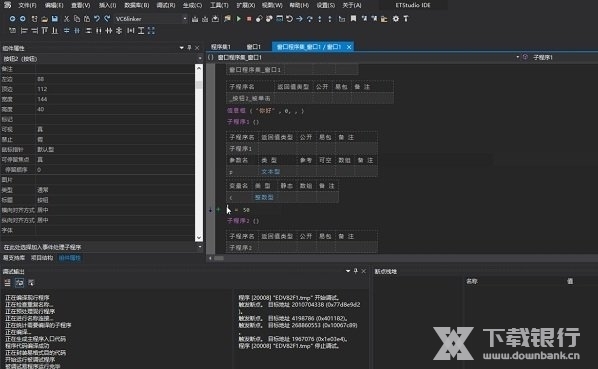Switch to the 窗口1 tab
Image resolution: width=598 pixels, height=369 pixels.
253,47
